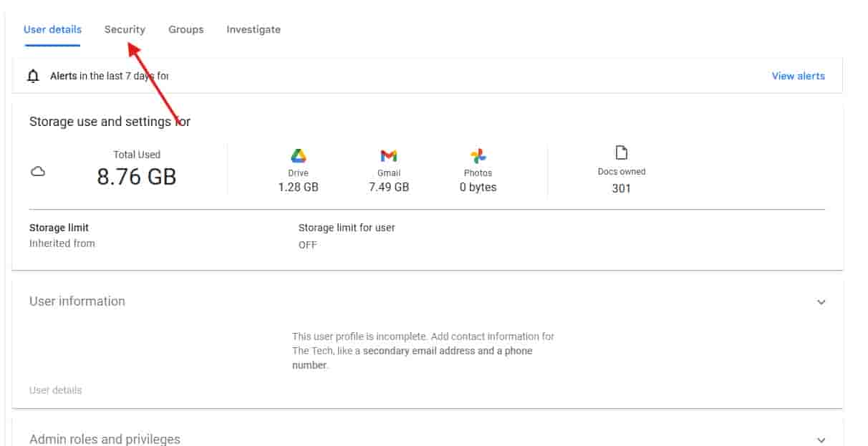Screen dimensions: 868x446
Task: Click the Docs owned document icon
Action: [622, 152]
